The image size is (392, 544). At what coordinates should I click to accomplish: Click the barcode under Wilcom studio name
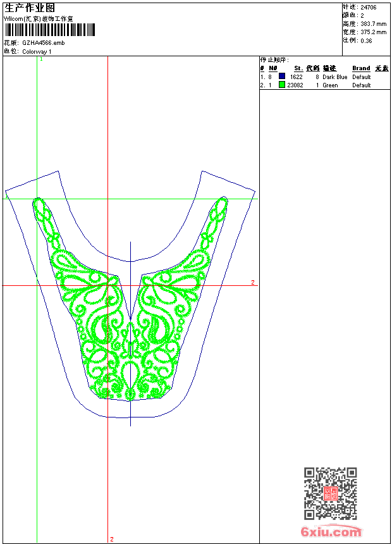point(50,30)
